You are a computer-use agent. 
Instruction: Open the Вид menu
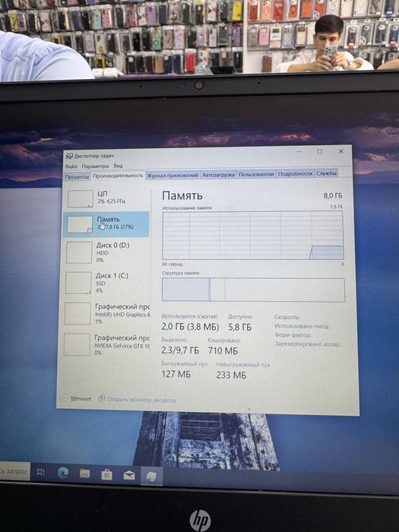[x=118, y=166]
